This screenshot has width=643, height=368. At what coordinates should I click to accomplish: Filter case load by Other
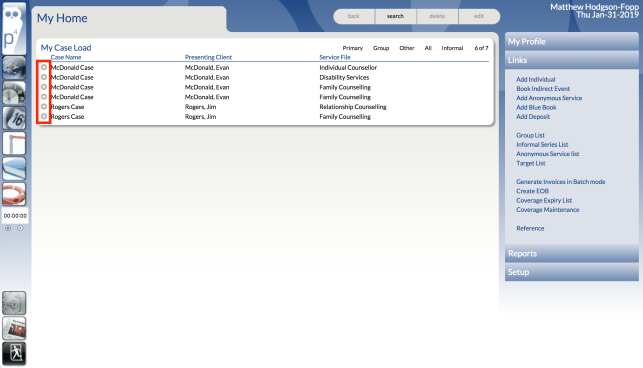(x=407, y=48)
